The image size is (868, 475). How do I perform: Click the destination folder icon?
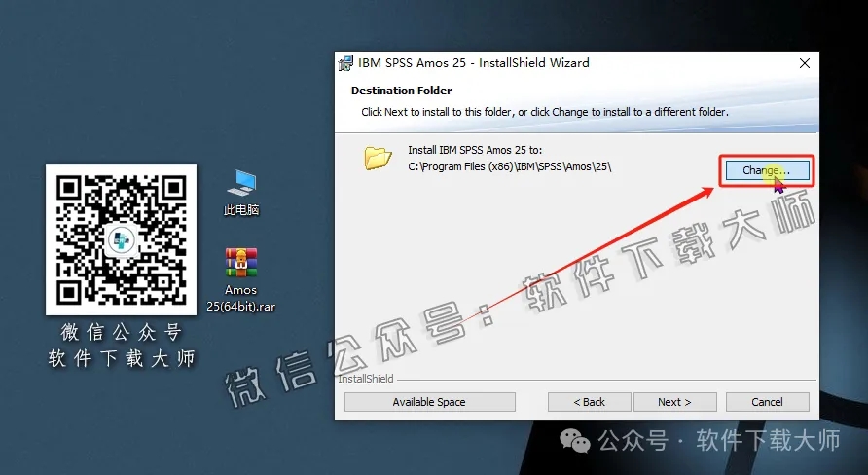(379, 158)
